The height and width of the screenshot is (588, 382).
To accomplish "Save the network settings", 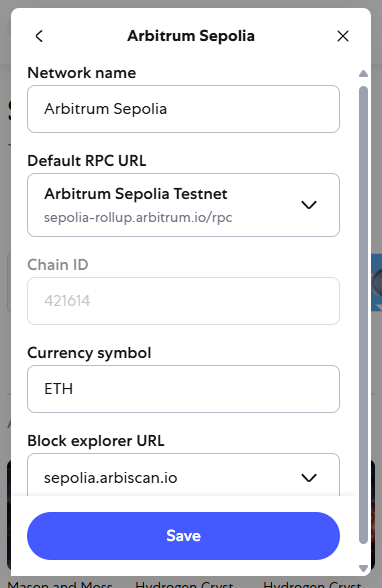I will point(183,536).
